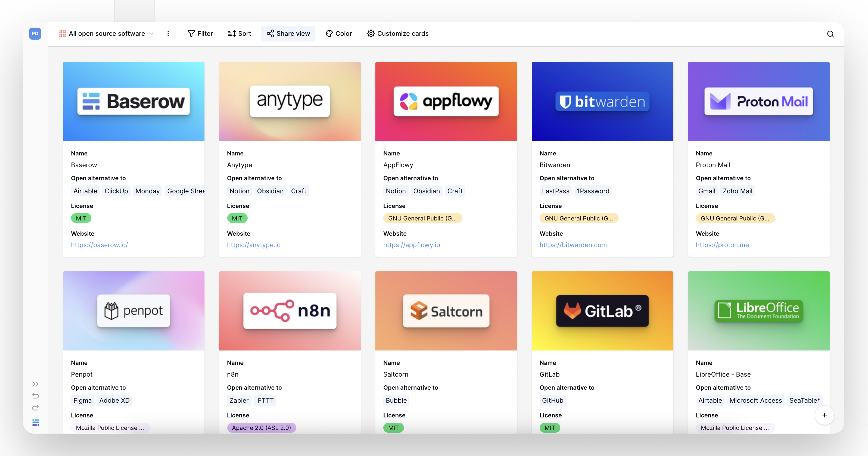Open the Color card settings
The image size is (868, 456).
tap(339, 33)
